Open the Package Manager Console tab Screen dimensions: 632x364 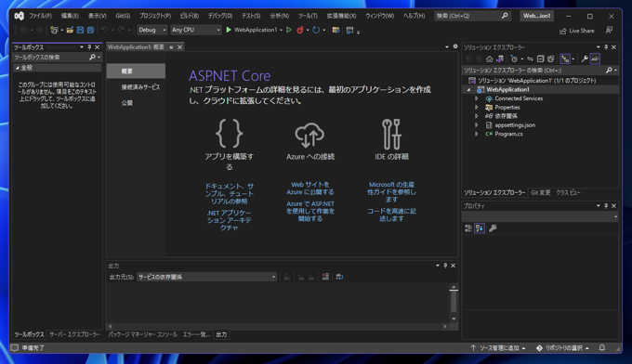click(x=142, y=334)
